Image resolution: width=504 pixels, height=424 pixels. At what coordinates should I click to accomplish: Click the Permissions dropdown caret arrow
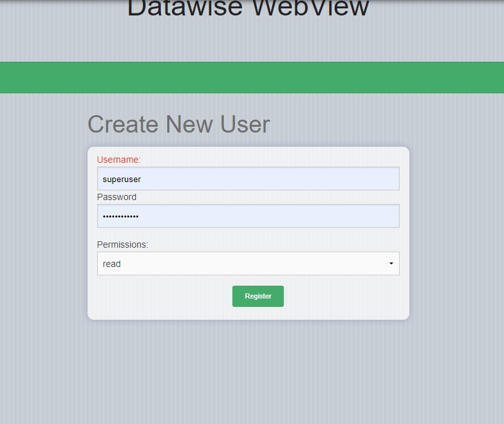391,264
